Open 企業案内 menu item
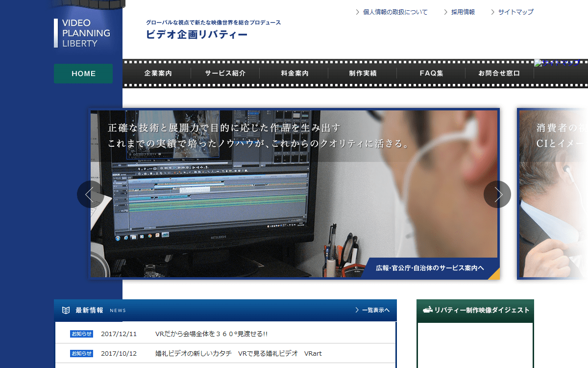This screenshot has height=368, width=588. pos(158,74)
